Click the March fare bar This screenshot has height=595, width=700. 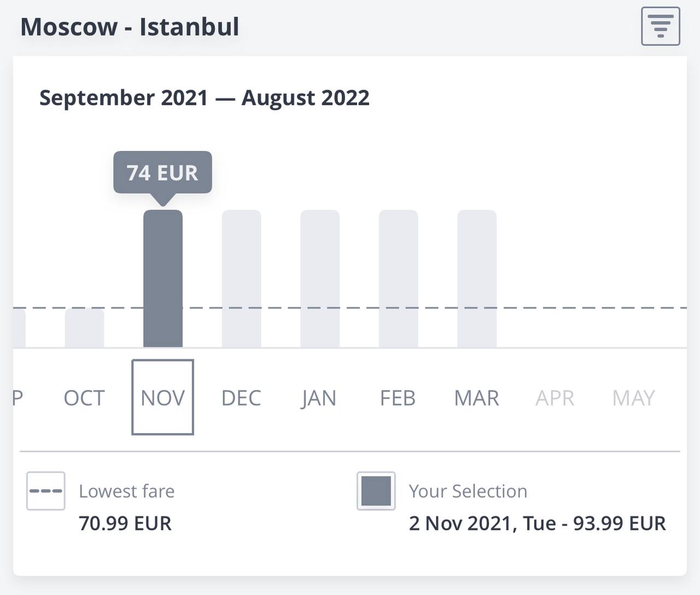(x=477, y=278)
